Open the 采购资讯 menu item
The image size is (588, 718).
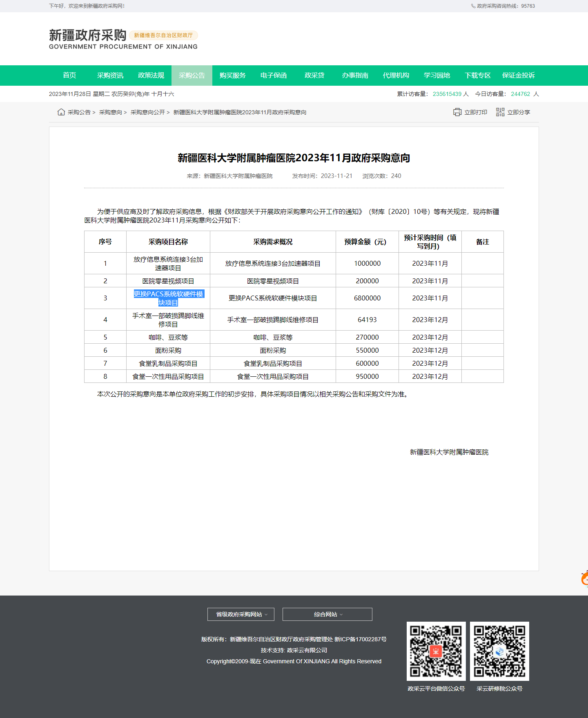[110, 76]
